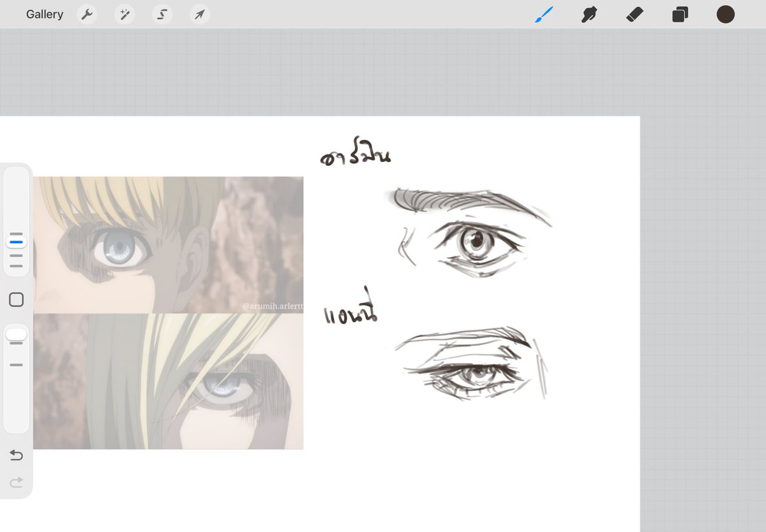Redo the last undone stroke

pos(17,482)
